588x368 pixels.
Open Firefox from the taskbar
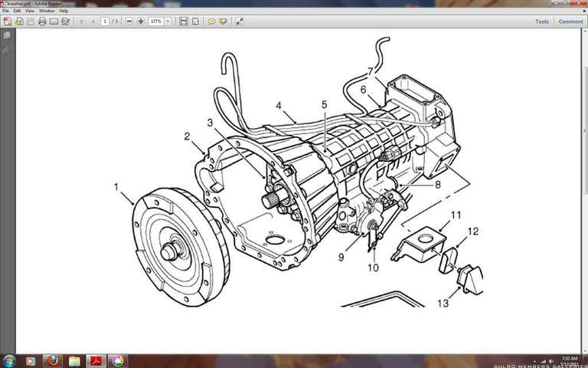click(x=53, y=360)
